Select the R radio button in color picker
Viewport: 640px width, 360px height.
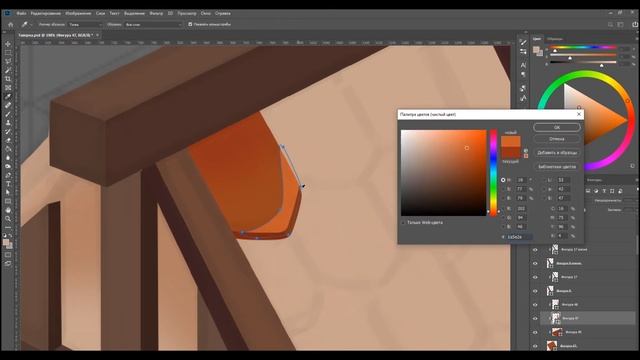(503, 209)
